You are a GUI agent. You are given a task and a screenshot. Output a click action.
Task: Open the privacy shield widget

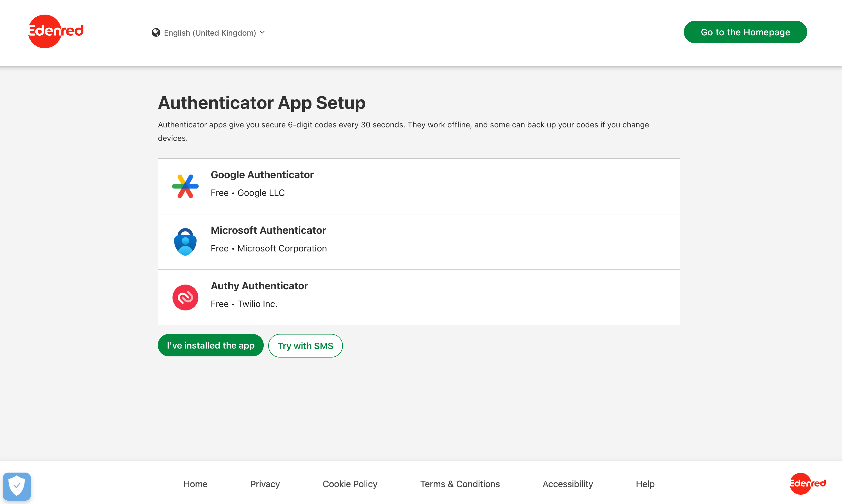(x=17, y=486)
